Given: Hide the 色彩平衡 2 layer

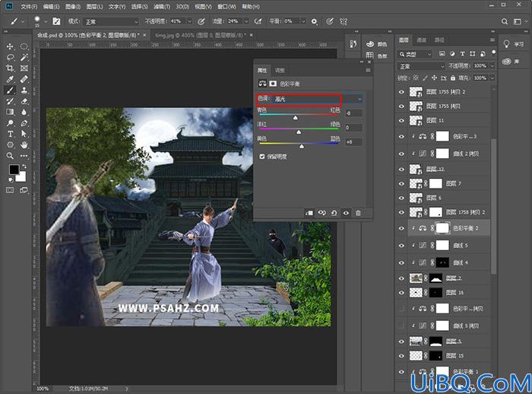Looking at the screenshot, I should pyautogui.click(x=402, y=228).
